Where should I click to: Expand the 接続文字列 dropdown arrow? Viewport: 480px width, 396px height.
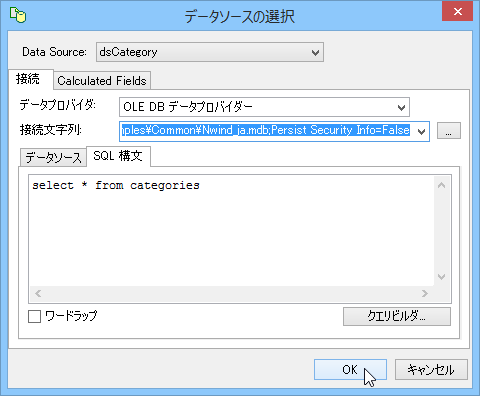pos(421,132)
